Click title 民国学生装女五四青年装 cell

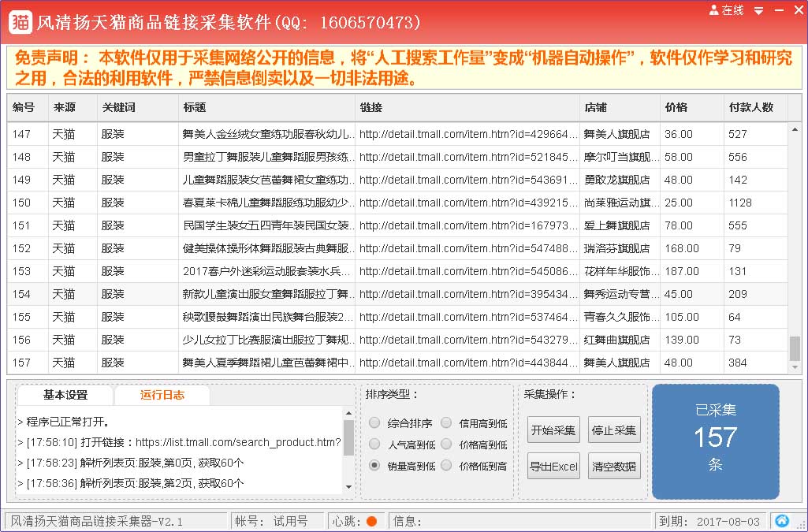[x=268, y=225]
